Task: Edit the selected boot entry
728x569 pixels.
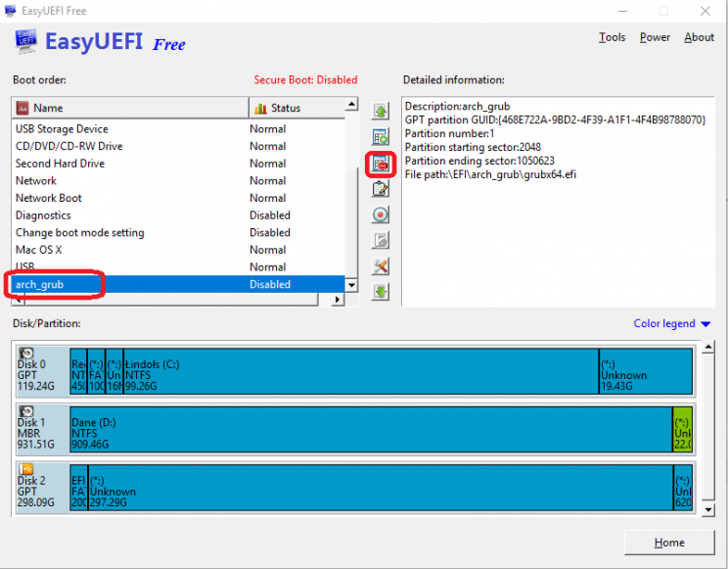Action: pyautogui.click(x=381, y=189)
